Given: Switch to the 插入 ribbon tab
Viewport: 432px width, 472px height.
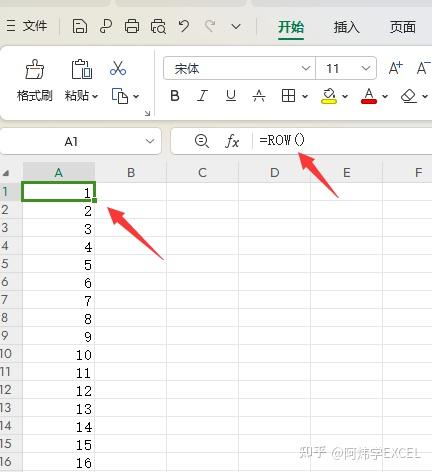Looking at the screenshot, I should click(x=347, y=27).
